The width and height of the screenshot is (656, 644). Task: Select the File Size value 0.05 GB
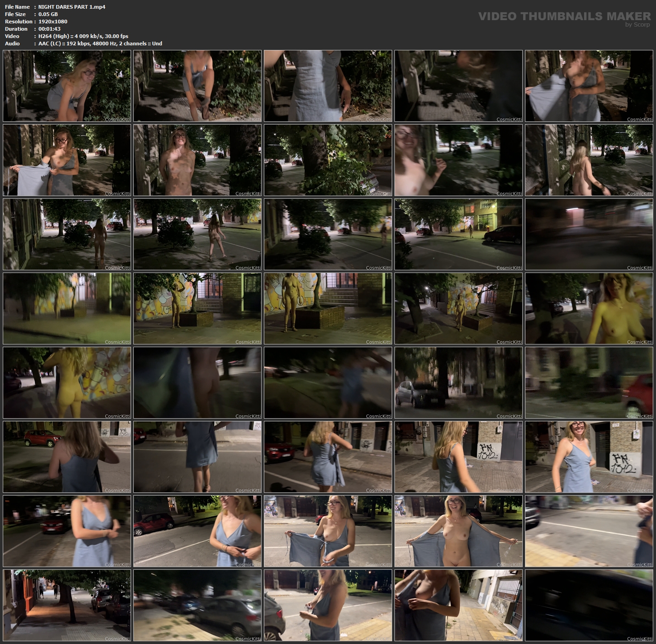[x=48, y=14]
